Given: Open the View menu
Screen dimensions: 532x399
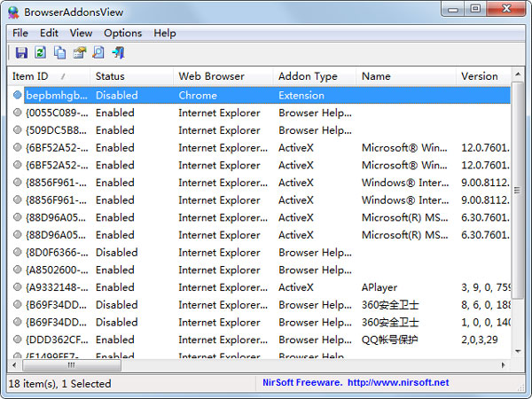Looking at the screenshot, I should click(81, 34).
